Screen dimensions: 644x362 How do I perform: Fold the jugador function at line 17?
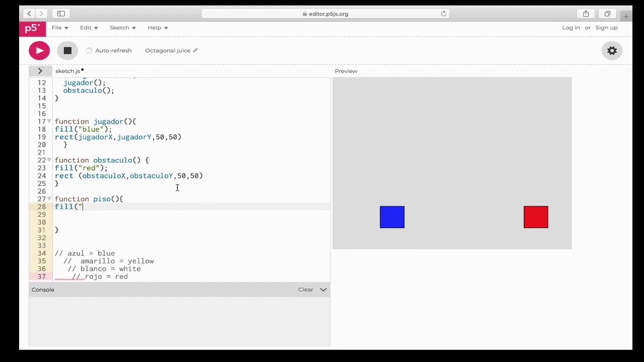49,122
